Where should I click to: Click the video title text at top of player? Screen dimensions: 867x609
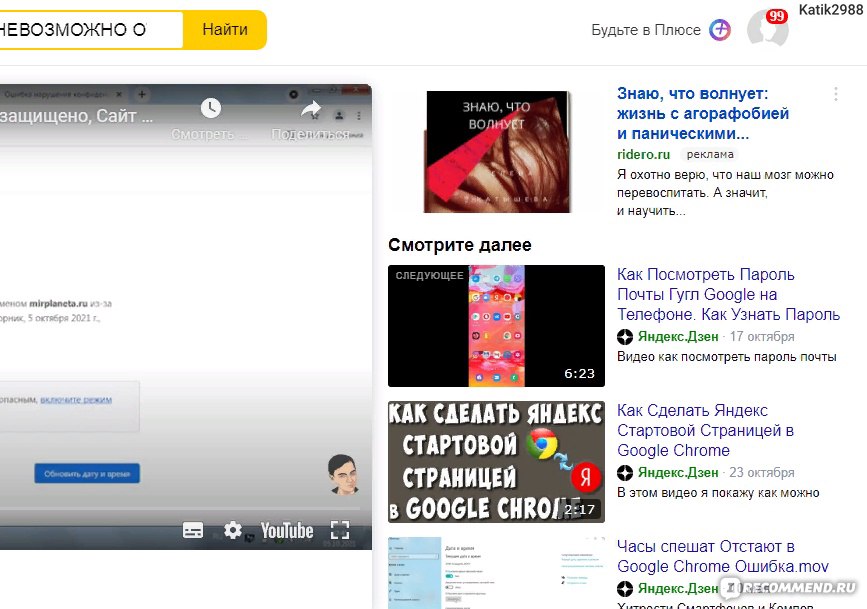(x=76, y=116)
